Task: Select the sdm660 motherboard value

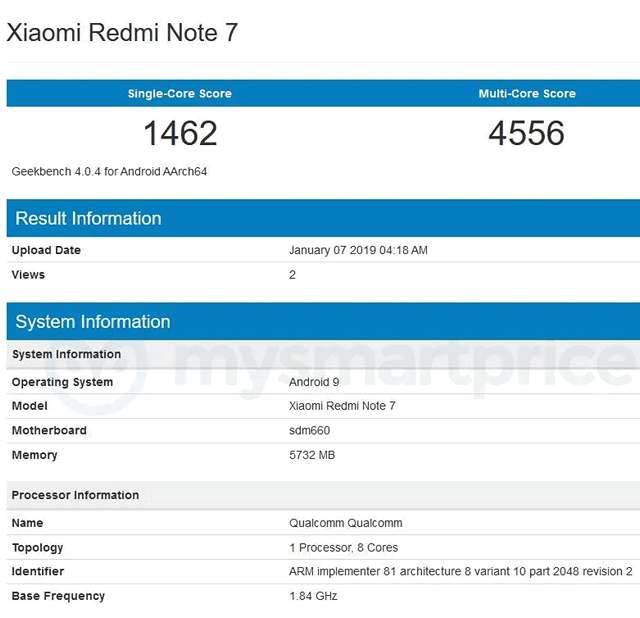Action: [309, 430]
